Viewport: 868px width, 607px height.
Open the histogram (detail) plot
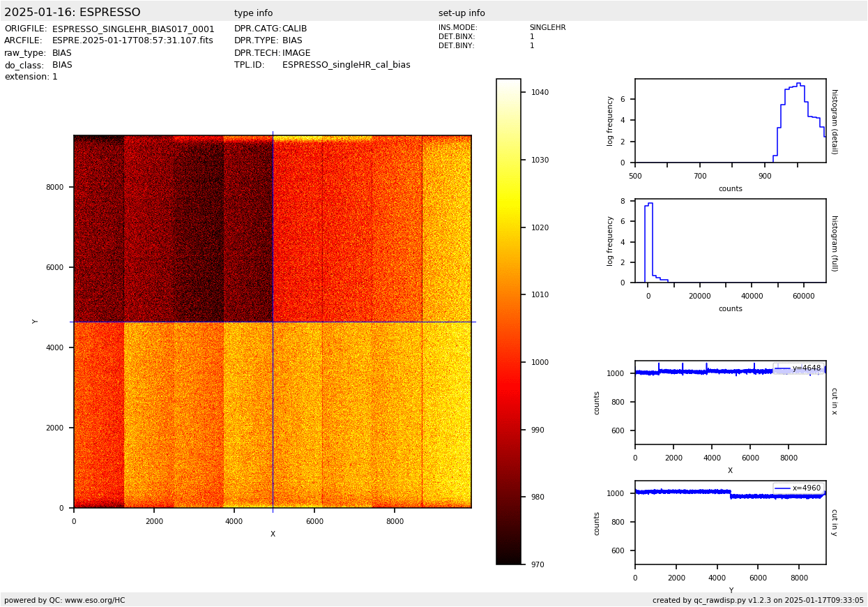730,121
